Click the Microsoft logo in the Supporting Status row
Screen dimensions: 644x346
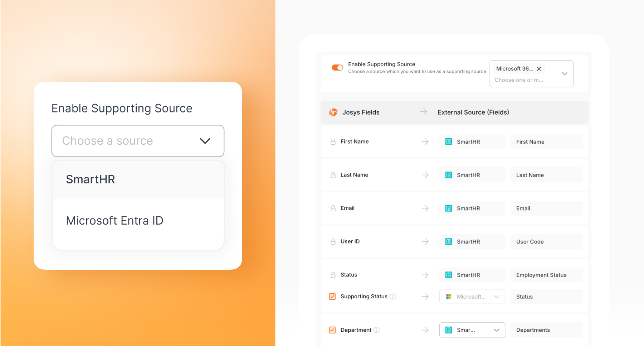(x=449, y=297)
